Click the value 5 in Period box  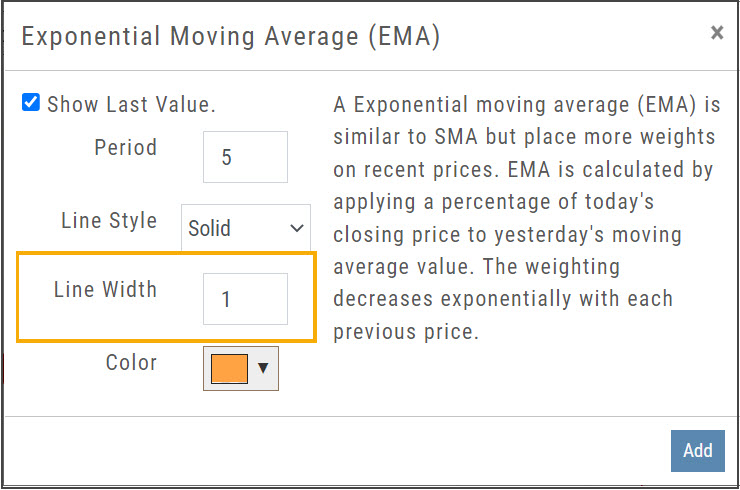(227, 158)
